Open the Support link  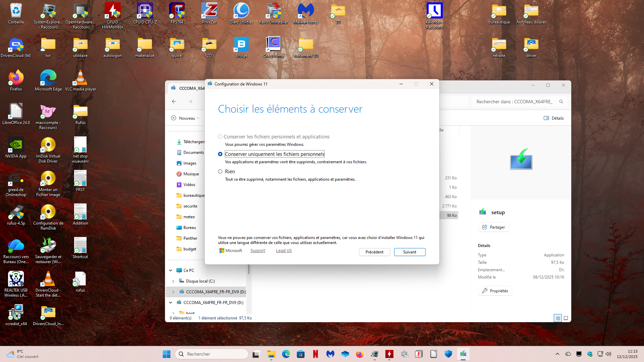point(258,251)
